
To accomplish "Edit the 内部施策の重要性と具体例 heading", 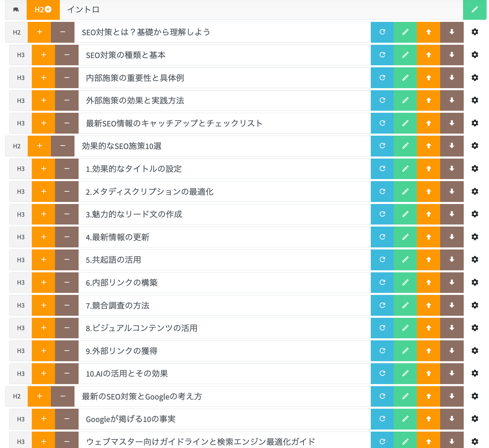I will tap(405, 78).
